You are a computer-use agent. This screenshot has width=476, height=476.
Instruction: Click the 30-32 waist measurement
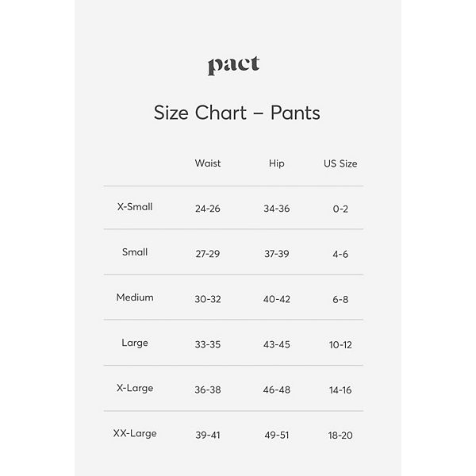(x=208, y=299)
